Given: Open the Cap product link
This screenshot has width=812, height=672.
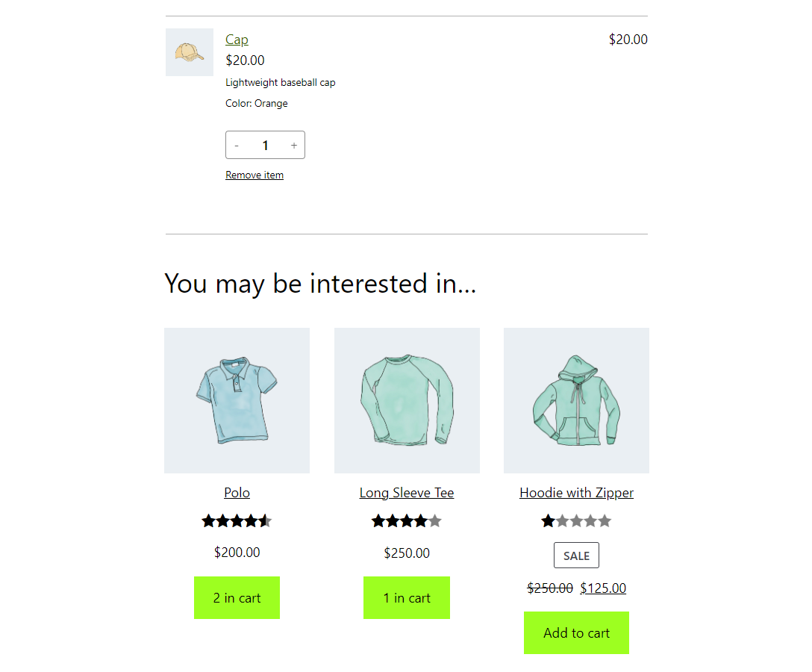Looking at the screenshot, I should (237, 40).
